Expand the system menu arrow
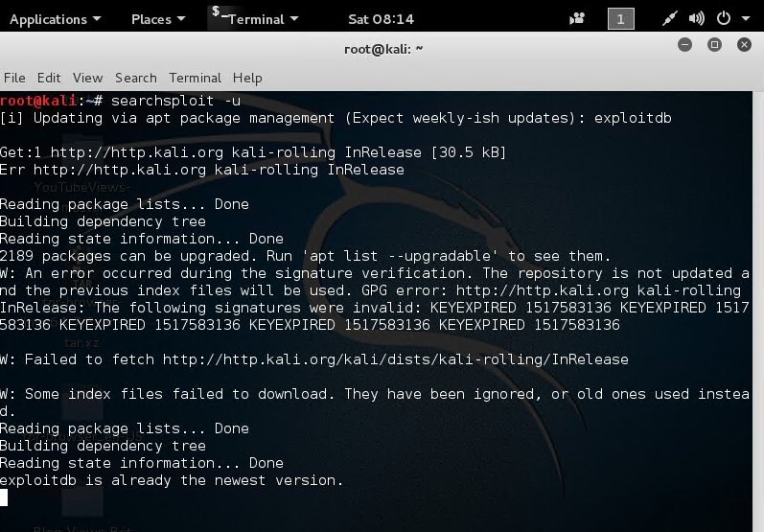The height and width of the screenshot is (532, 764). 746,19
